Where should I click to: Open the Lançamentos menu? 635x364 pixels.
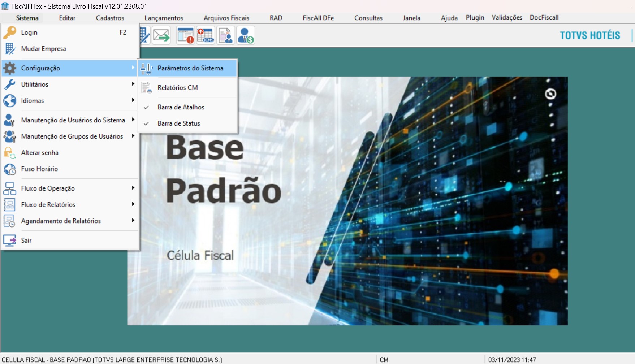[x=164, y=18]
